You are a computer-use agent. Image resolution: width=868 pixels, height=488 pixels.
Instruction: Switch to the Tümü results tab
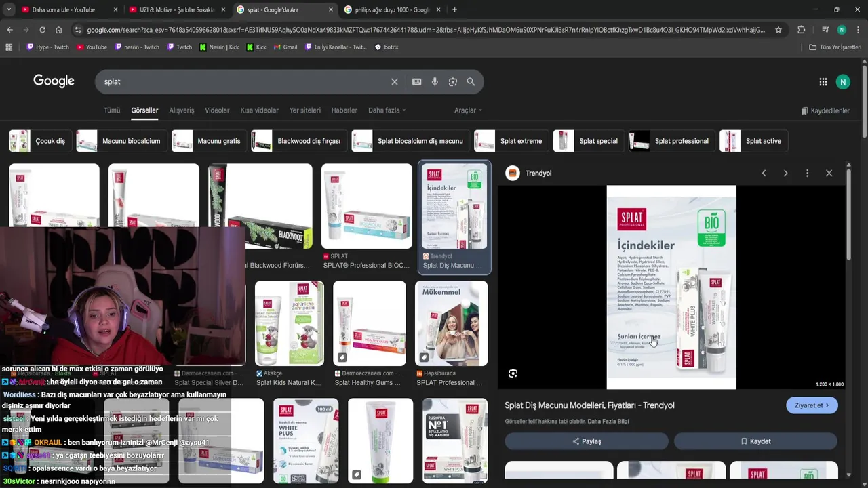click(112, 110)
